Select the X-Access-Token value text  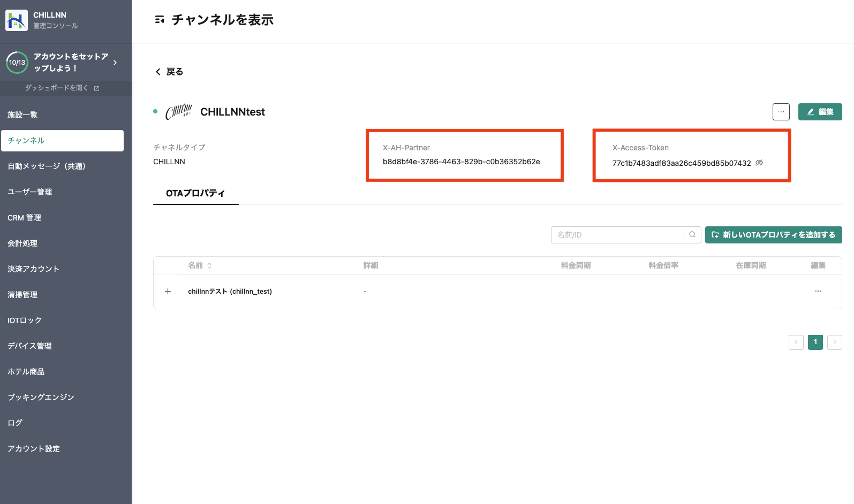point(682,163)
